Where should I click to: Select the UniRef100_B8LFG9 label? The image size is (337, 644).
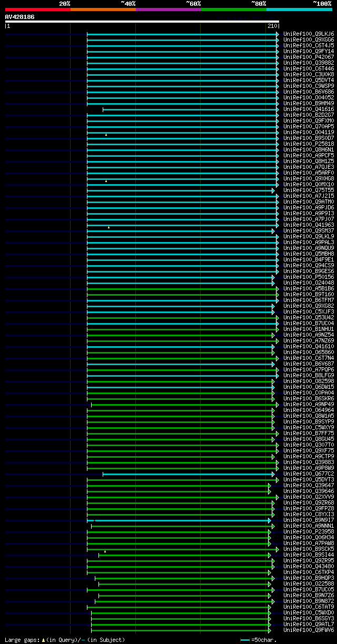[x=309, y=376]
